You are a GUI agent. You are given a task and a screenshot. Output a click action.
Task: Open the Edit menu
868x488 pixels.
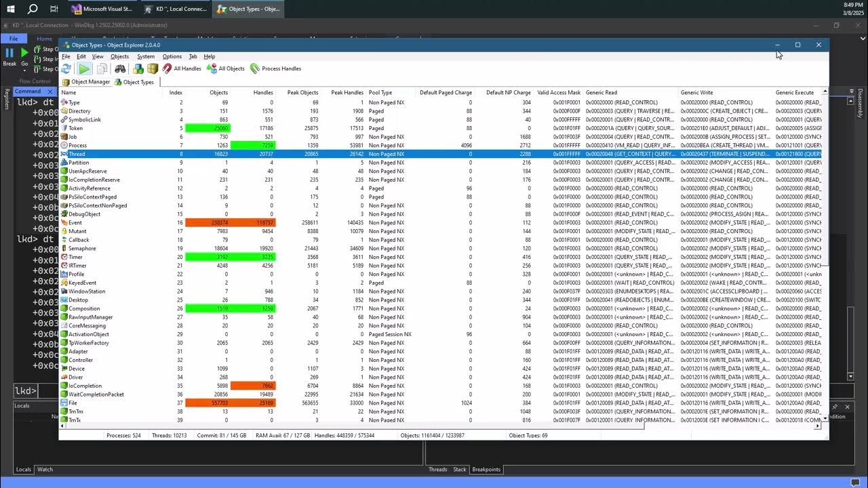pos(81,56)
